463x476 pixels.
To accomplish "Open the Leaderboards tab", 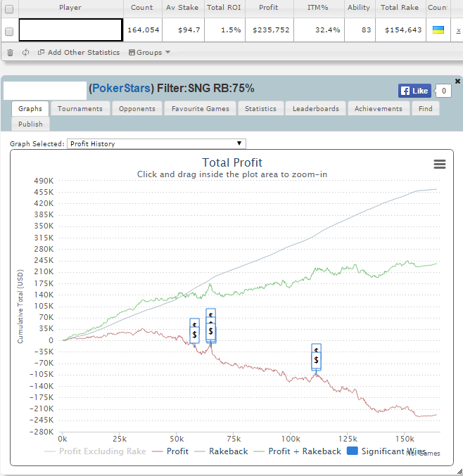I will [316, 109].
